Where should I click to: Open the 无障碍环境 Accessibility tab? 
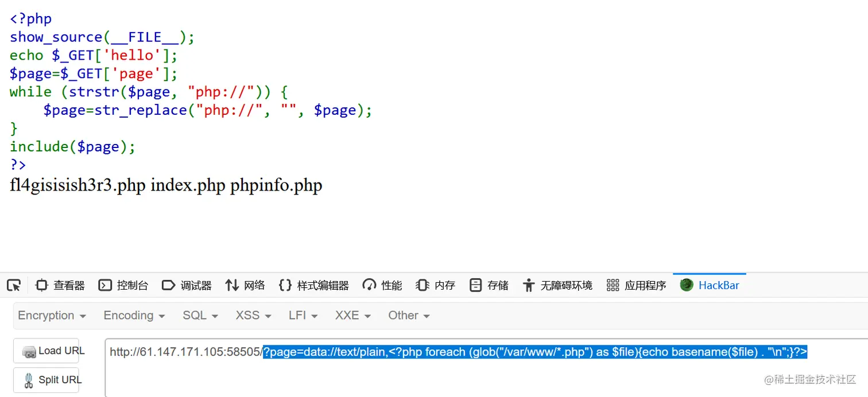point(557,285)
